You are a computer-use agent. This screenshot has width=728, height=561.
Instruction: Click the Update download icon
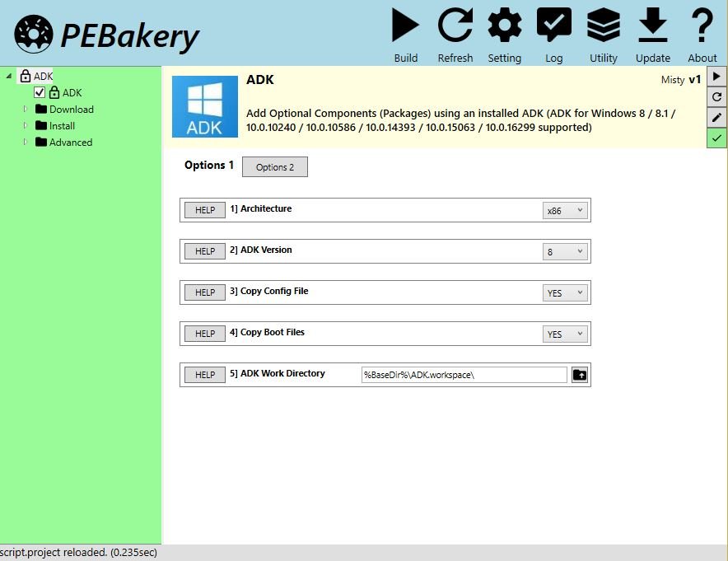point(653,25)
